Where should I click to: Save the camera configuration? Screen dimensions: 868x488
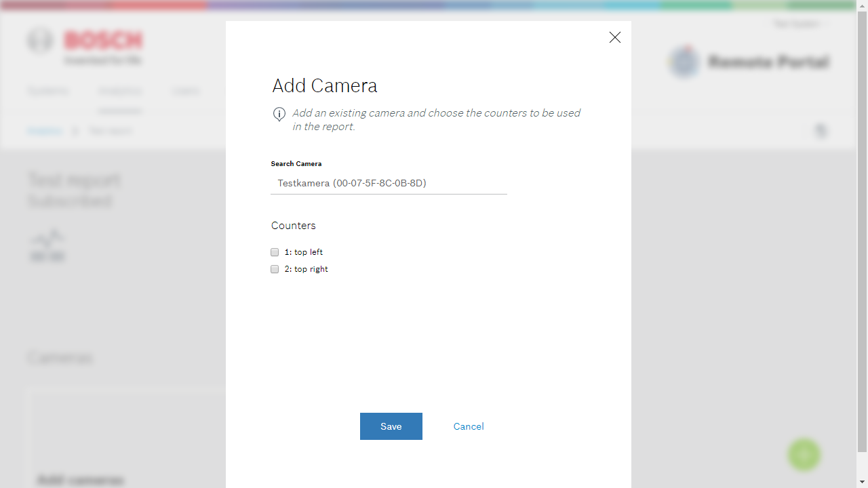391,426
